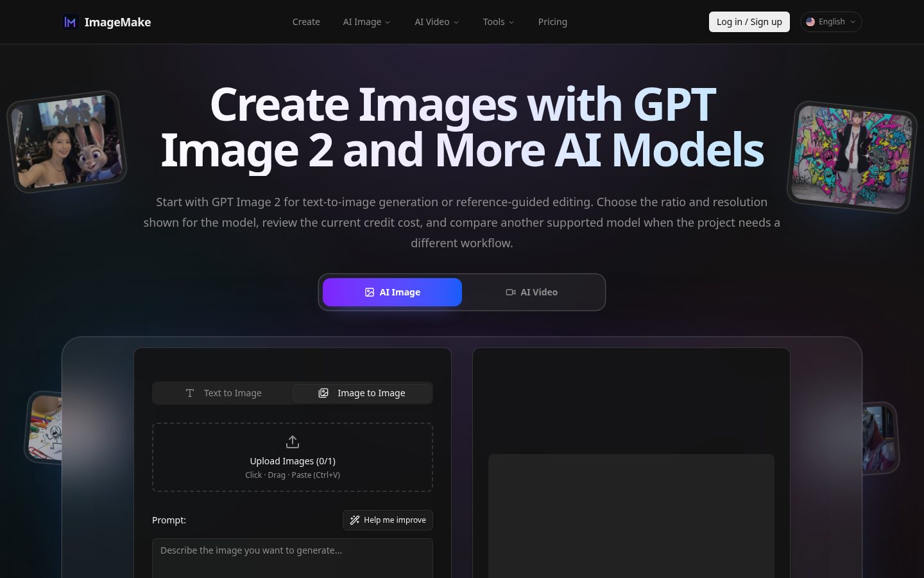Open the Create menu item
Screen dimensions: 924x578
(x=306, y=22)
